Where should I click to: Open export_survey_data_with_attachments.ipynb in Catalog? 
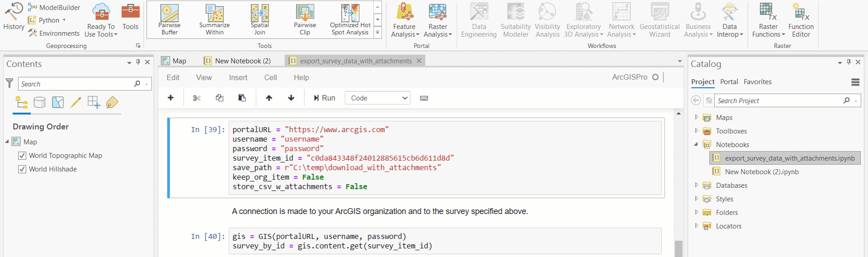785,158
